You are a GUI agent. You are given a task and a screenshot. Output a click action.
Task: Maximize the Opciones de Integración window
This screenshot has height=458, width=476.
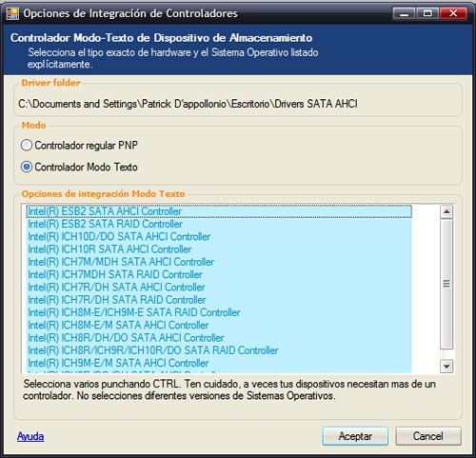pos(427,13)
